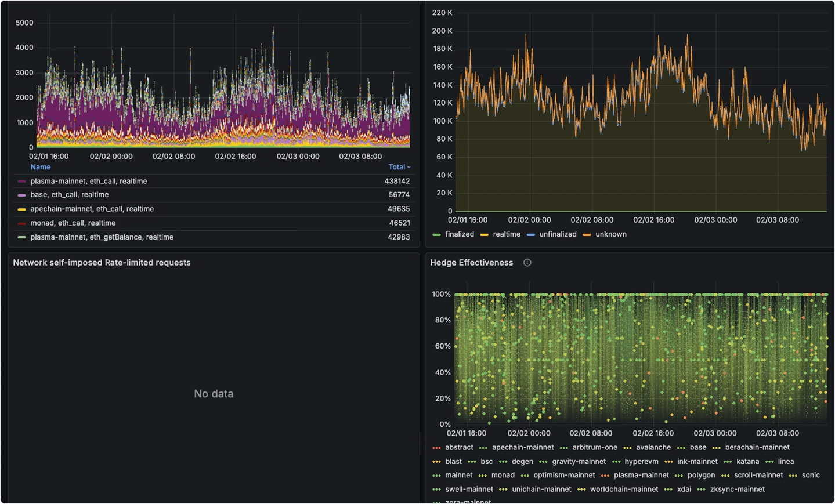Click the purple series icon for plasma-mainnet eth_call
Image resolution: width=835 pixels, height=504 pixels.
(20, 181)
